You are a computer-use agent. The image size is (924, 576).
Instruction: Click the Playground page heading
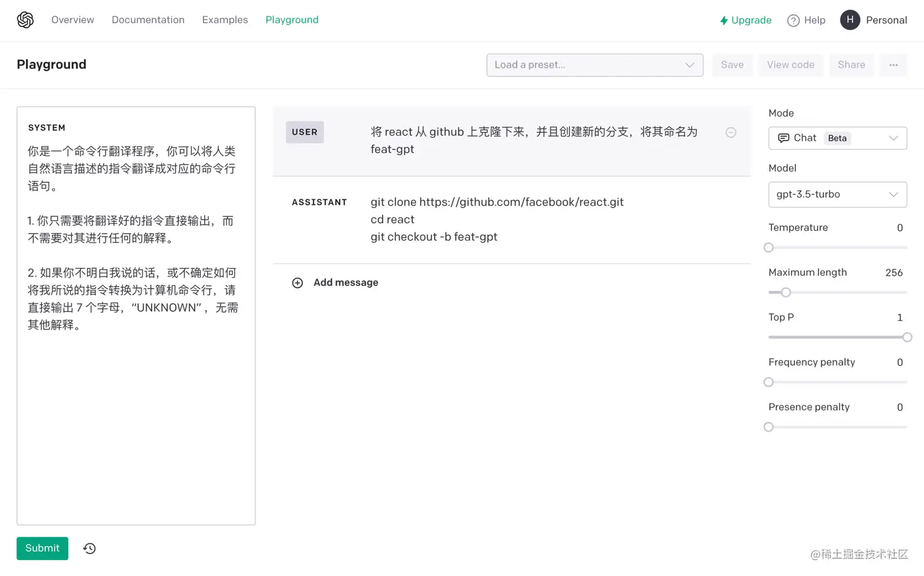click(x=51, y=65)
